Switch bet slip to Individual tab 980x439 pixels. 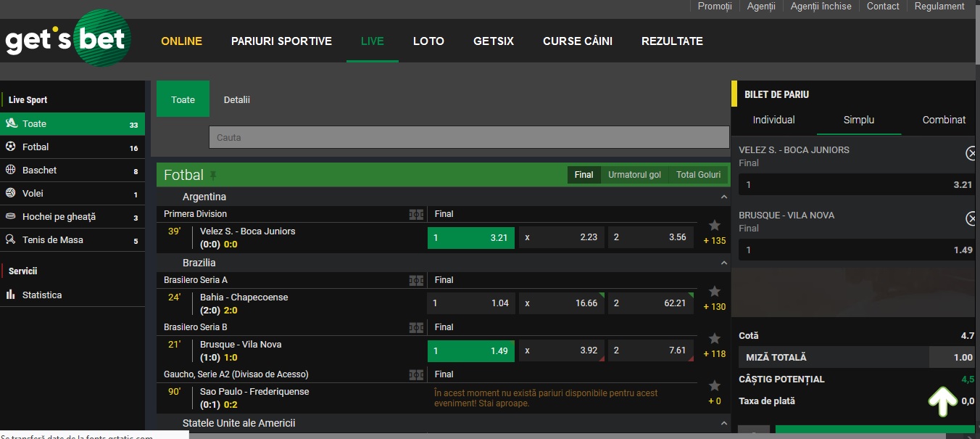point(773,120)
